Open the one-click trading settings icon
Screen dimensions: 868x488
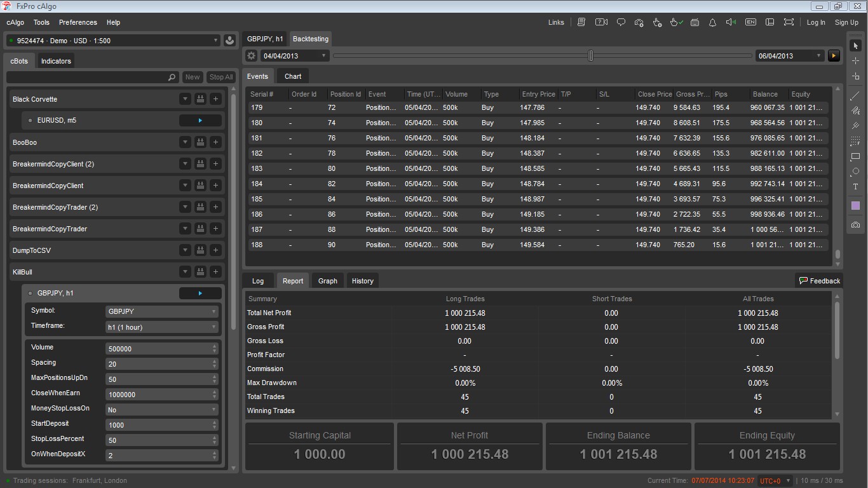point(658,22)
